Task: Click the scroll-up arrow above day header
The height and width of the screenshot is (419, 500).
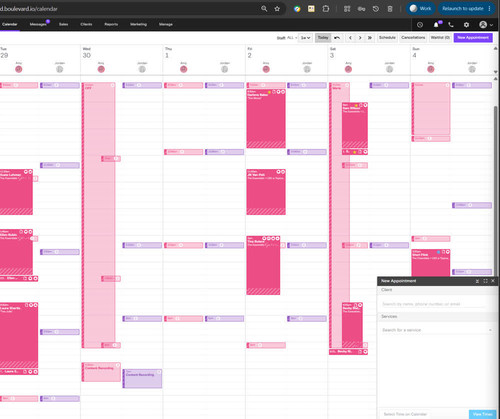Action: tap(496, 48)
